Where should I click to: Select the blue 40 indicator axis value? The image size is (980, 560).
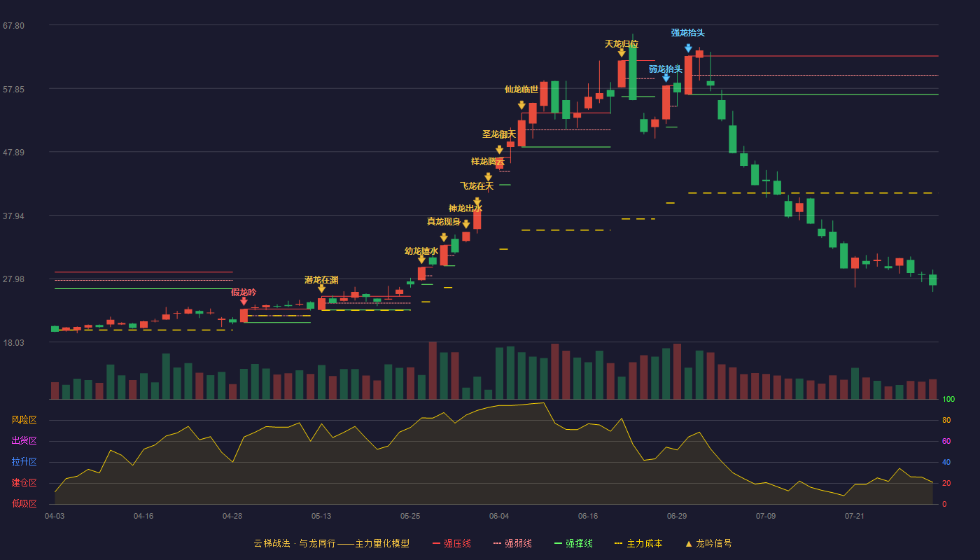click(946, 463)
